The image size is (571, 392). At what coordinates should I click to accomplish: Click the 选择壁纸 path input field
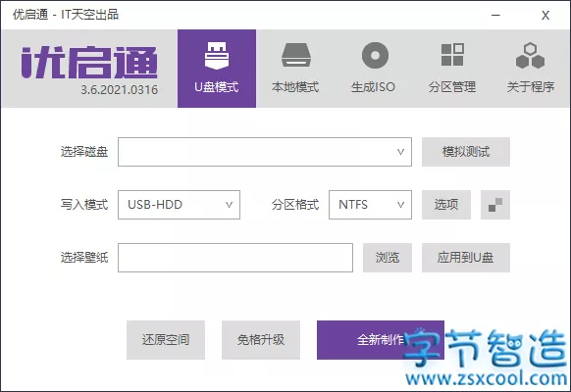235,258
